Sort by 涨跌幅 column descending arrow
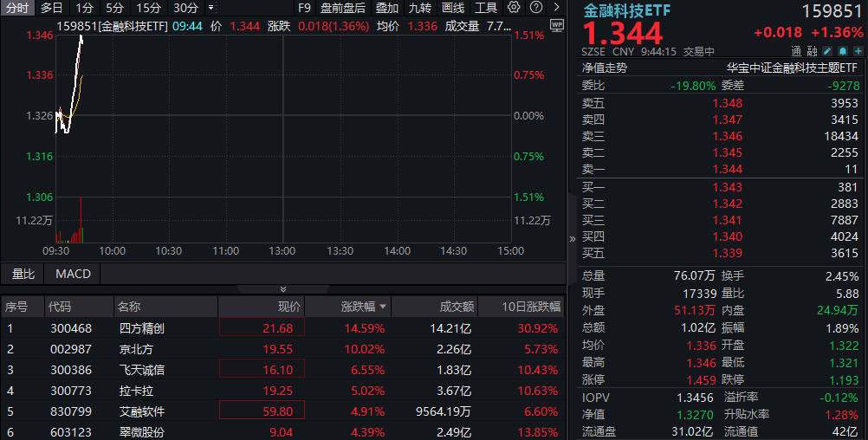 (x=383, y=307)
